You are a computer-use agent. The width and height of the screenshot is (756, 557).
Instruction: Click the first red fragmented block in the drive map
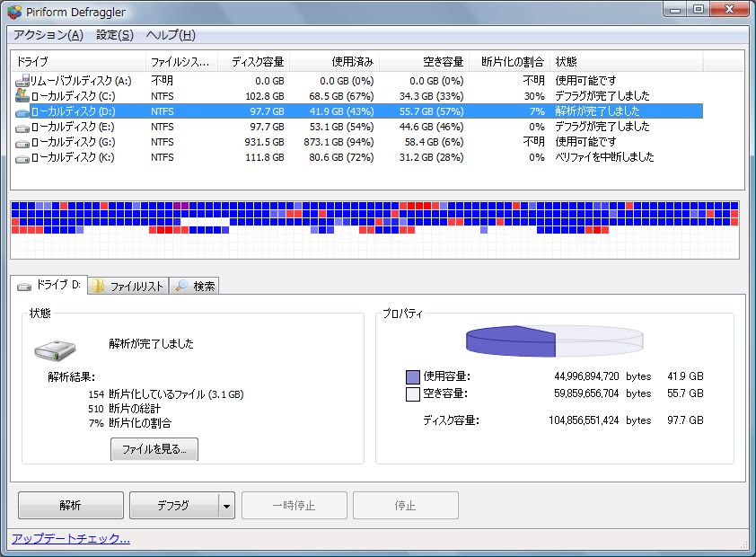[64, 206]
